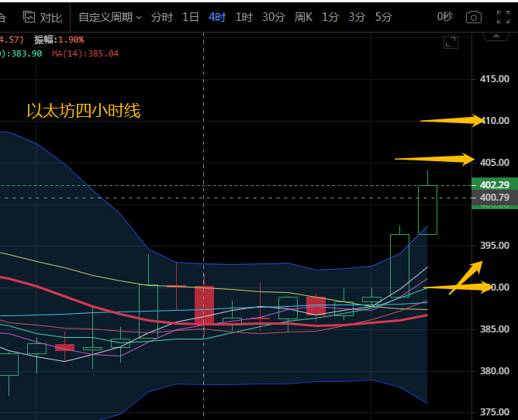This screenshot has width=518, height=420.
Task: Select the 4时 four-hour timeframe
Action: [x=217, y=17]
